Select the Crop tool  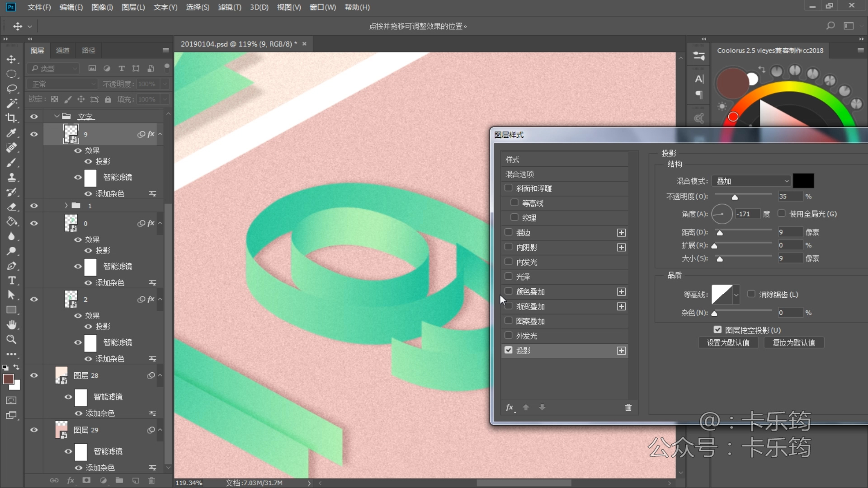[11, 118]
